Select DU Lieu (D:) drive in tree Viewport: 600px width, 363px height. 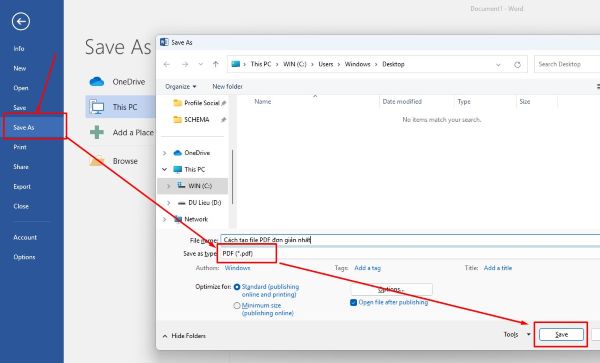point(204,203)
